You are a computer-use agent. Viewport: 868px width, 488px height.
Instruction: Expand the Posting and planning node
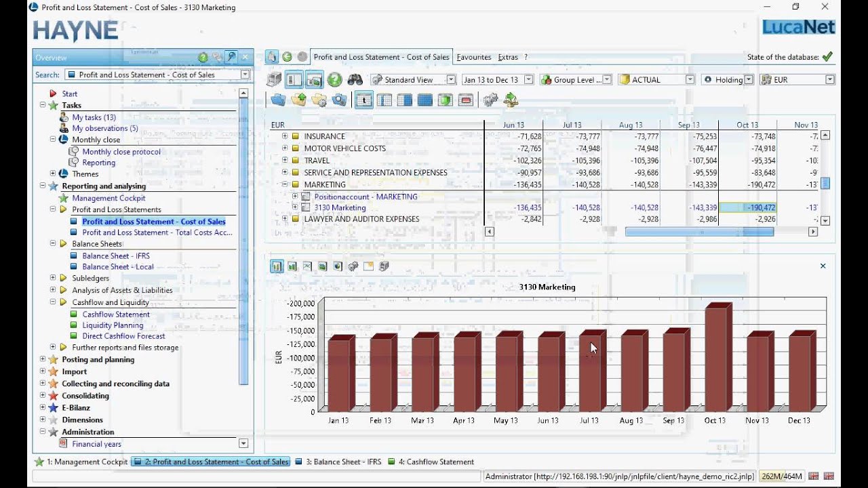pos(43,359)
